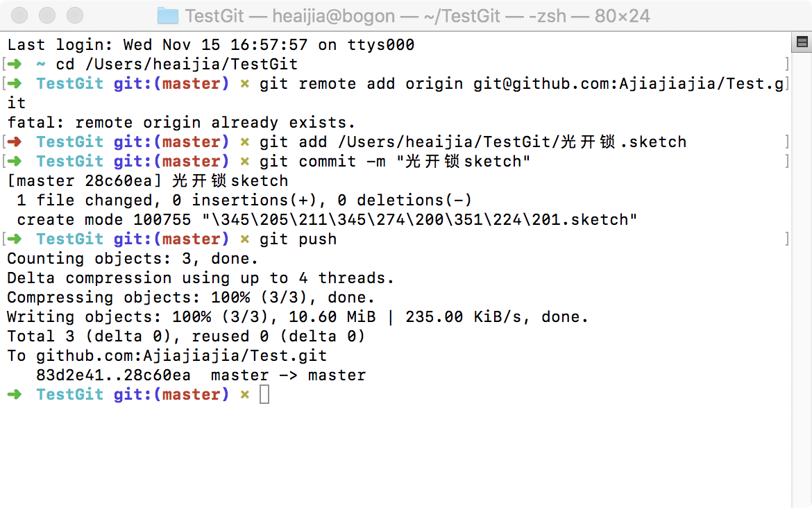Zoom the window using the third title button
The height and width of the screenshot is (508, 812).
click(75, 15)
